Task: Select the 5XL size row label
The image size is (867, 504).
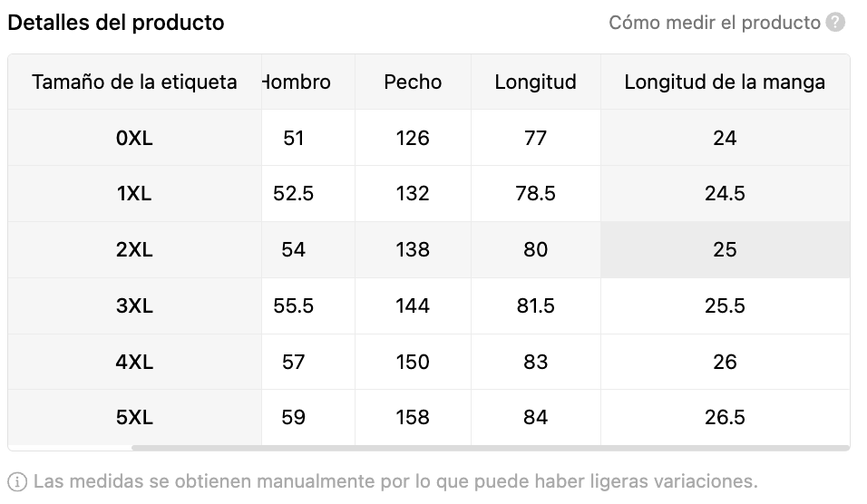Action: [134, 418]
